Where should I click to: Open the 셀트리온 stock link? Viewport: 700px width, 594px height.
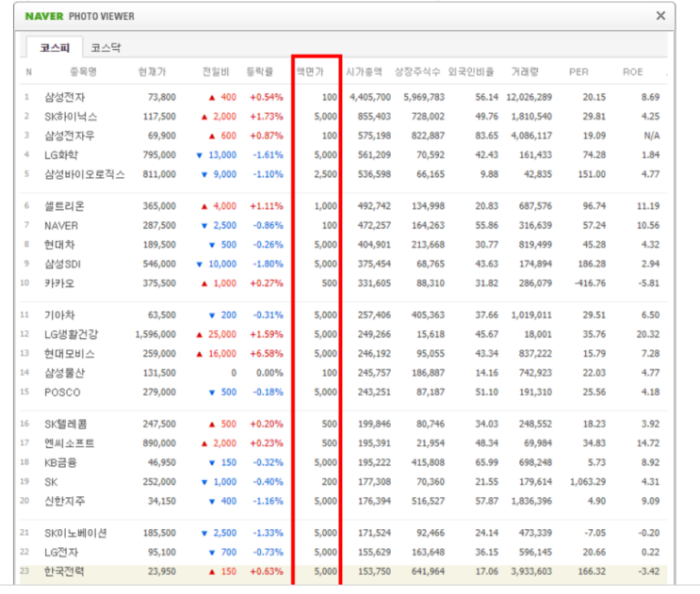(x=64, y=206)
